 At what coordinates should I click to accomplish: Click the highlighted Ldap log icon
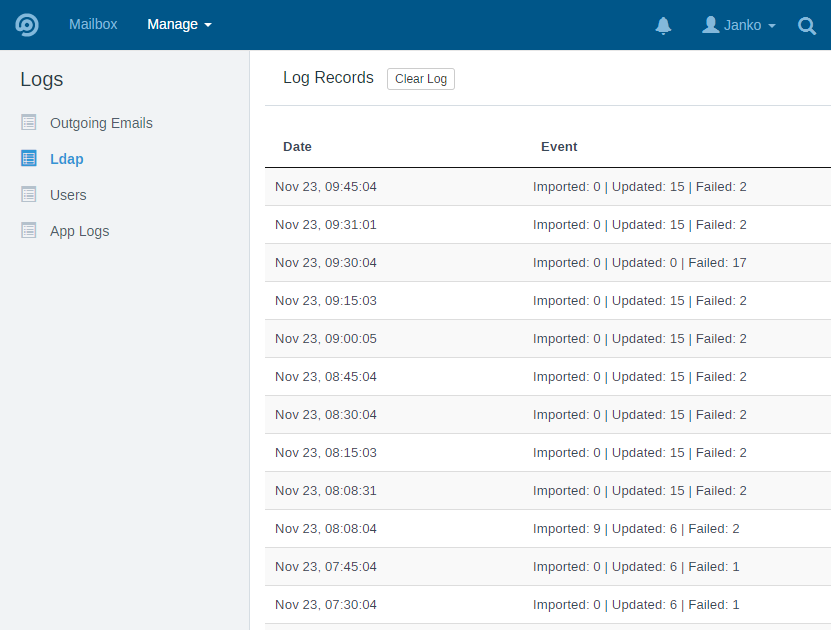tap(28, 158)
